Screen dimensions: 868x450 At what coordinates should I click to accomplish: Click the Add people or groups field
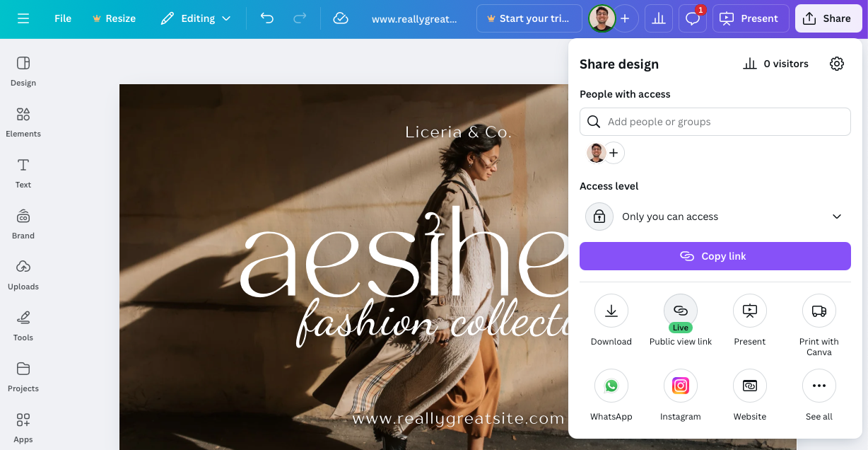[715, 122]
